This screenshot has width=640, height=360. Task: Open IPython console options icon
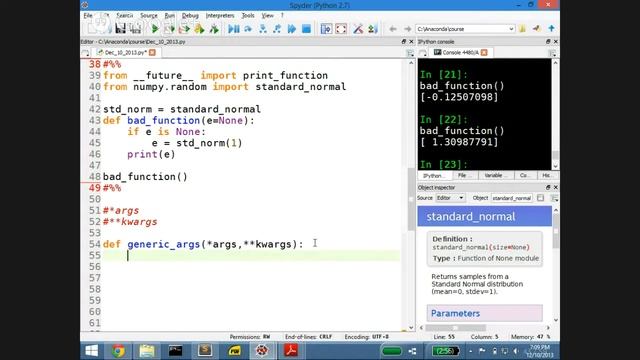click(x=552, y=53)
